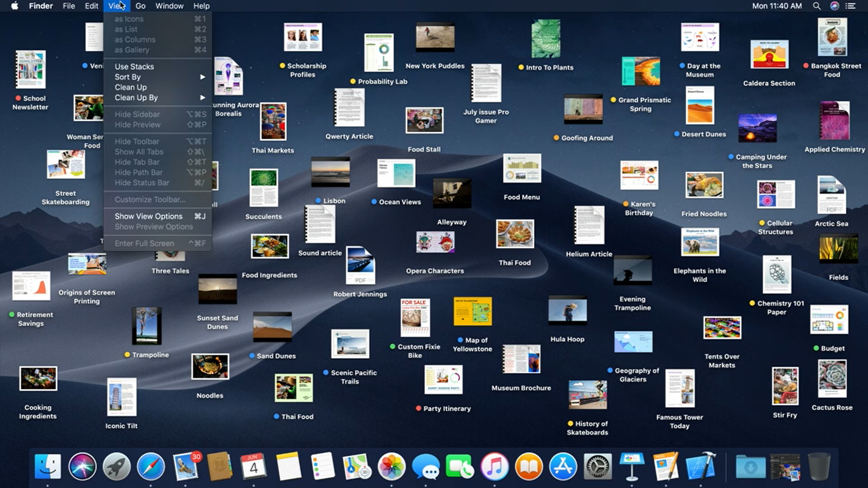The image size is (868, 488).
Task: Select Hula Hoop image
Action: (567, 310)
